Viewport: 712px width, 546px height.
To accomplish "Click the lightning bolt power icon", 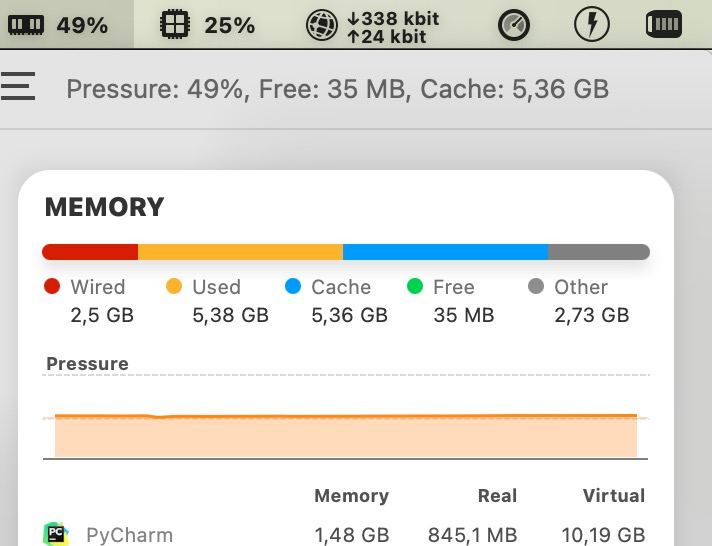I will [x=591, y=25].
